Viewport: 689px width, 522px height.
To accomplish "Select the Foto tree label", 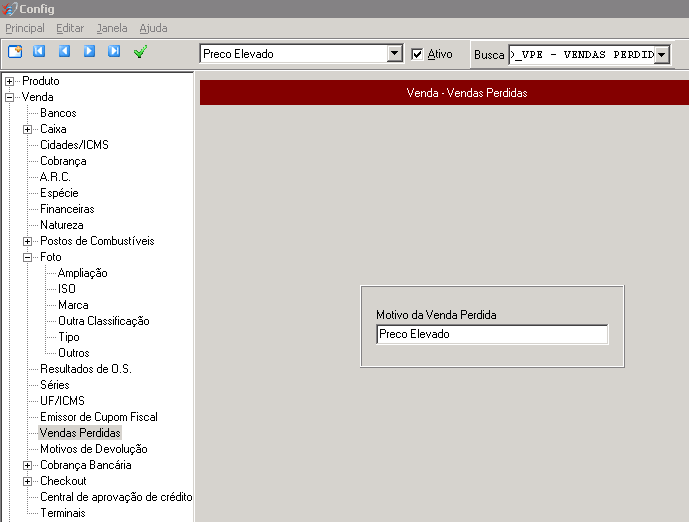I will click(51, 257).
